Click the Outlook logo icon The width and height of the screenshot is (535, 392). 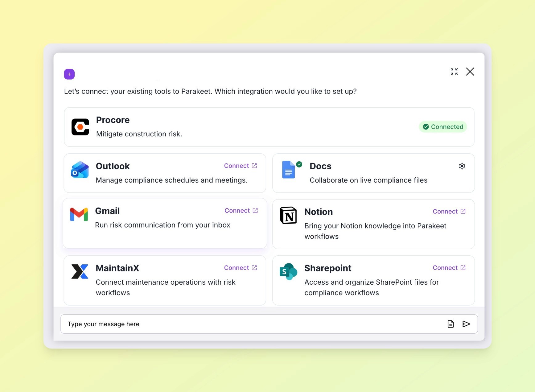(x=80, y=170)
